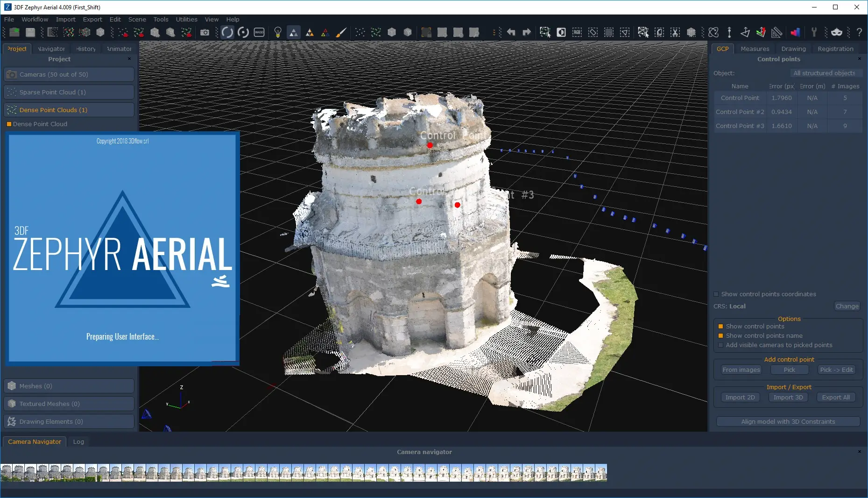
Task: Click the white triangles camera display icon
Action: tap(293, 32)
